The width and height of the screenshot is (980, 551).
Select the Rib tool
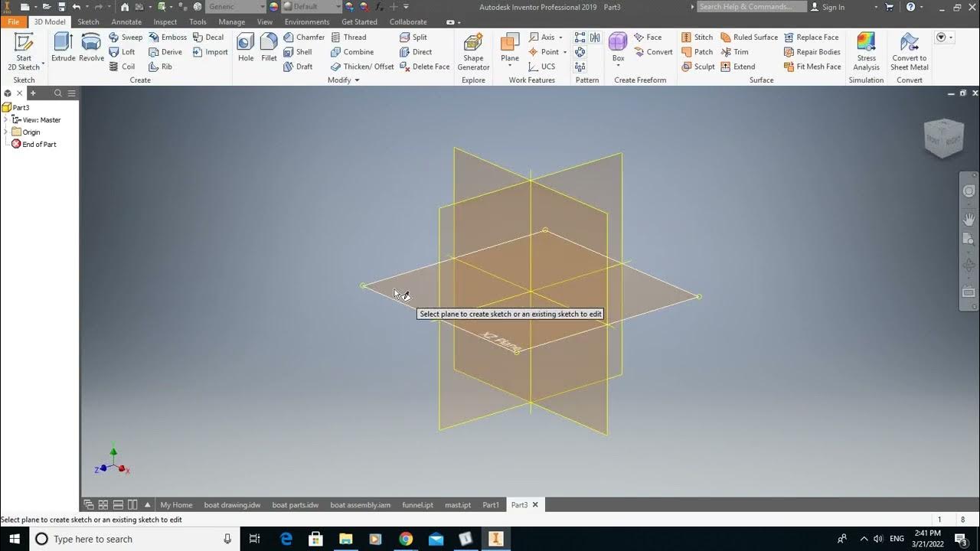(160, 67)
